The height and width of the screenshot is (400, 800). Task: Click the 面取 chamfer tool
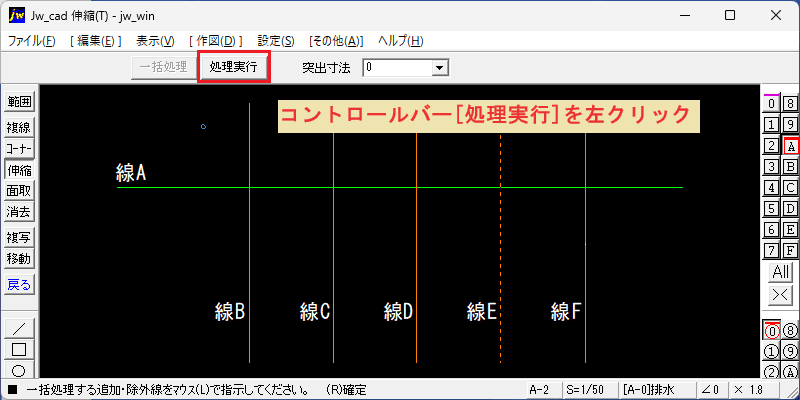tap(19, 191)
